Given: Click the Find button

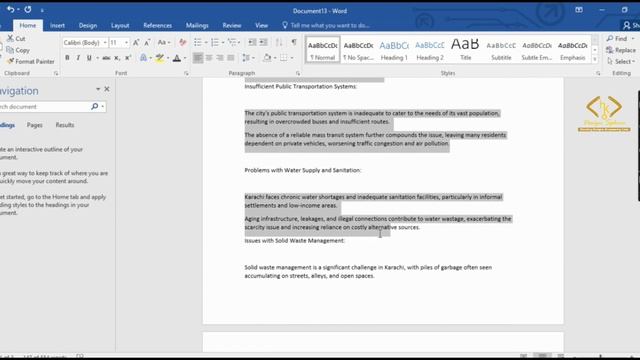Looking at the screenshot, I should (x=620, y=38).
